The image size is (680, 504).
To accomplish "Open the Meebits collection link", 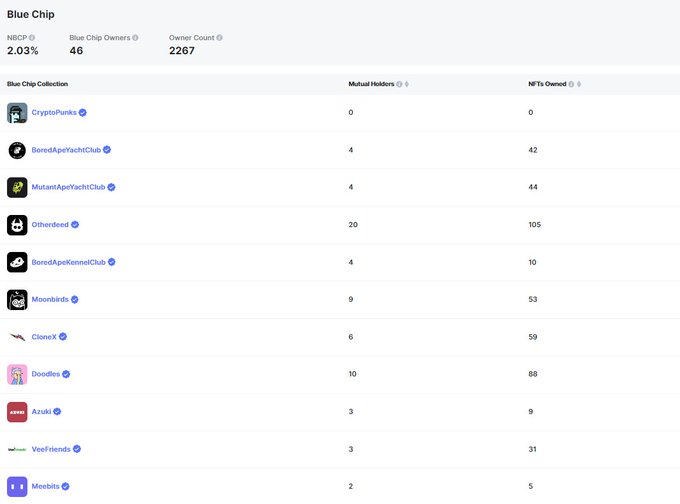I will pyautogui.click(x=45, y=486).
